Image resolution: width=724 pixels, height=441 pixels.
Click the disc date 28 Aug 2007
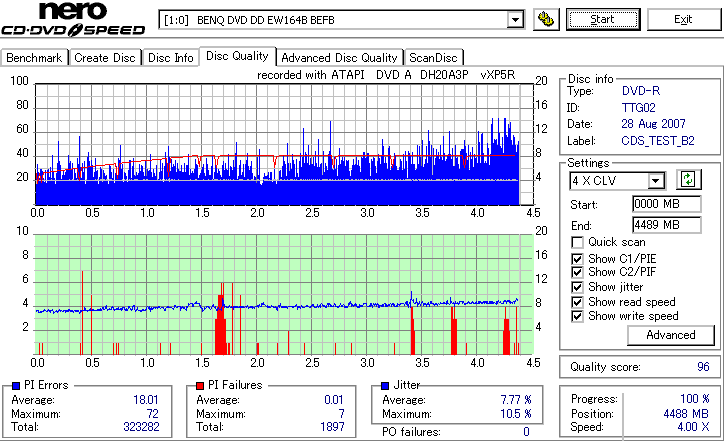click(653, 124)
